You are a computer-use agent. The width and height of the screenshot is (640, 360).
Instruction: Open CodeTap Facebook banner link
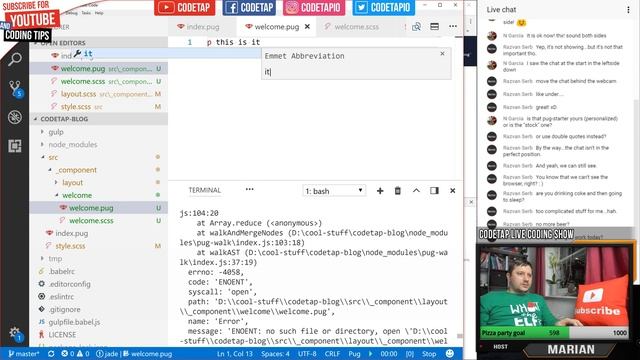click(x=249, y=7)
